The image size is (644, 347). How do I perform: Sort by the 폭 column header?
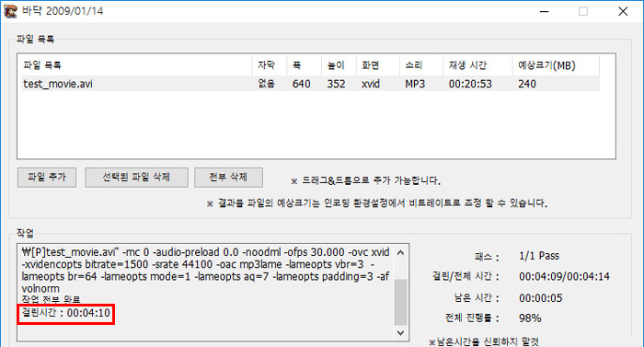(304, 65)
